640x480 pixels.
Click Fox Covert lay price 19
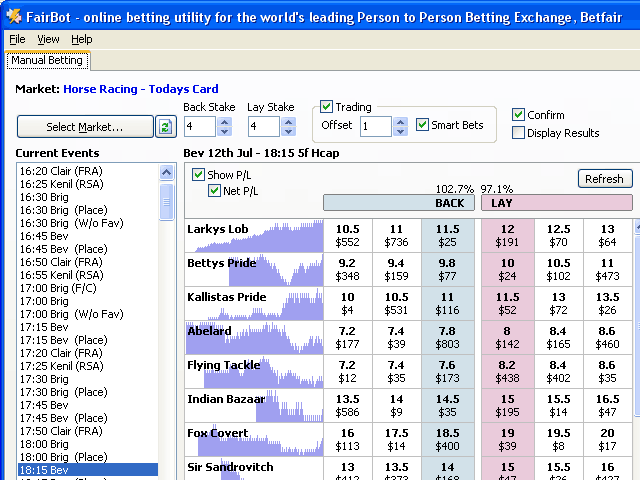507,440
